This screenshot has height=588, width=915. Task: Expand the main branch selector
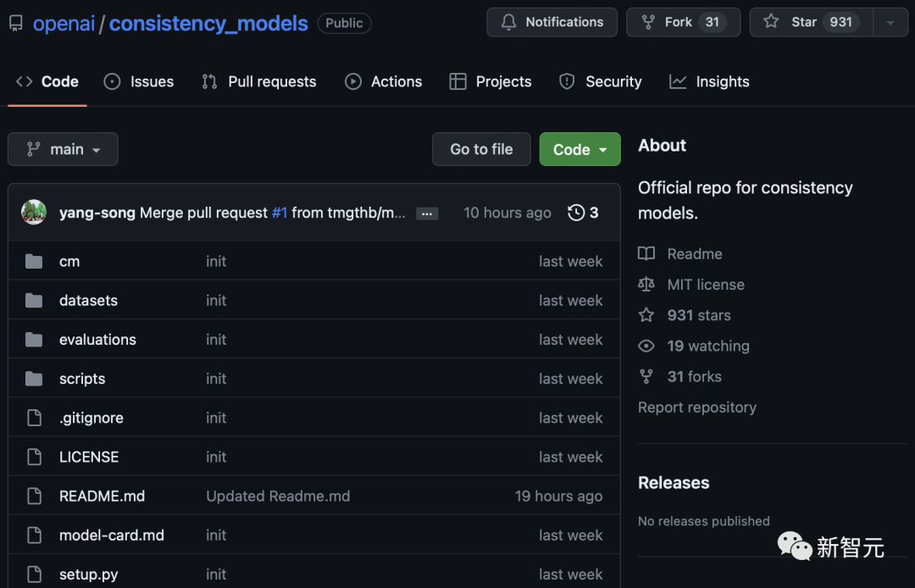63,149
